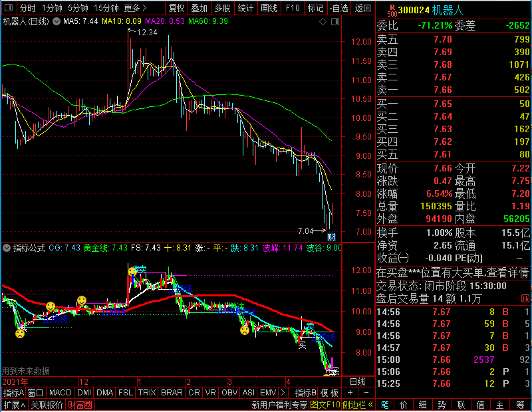
Task: Select the 联 linkage tab
Action: pos(461,405)
